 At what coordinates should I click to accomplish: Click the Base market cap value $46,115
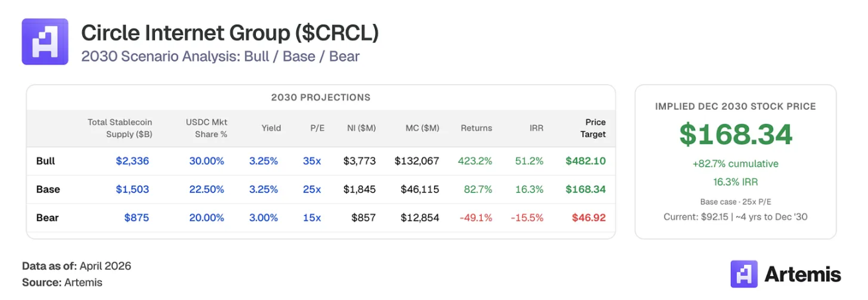(x=419, y=189)
